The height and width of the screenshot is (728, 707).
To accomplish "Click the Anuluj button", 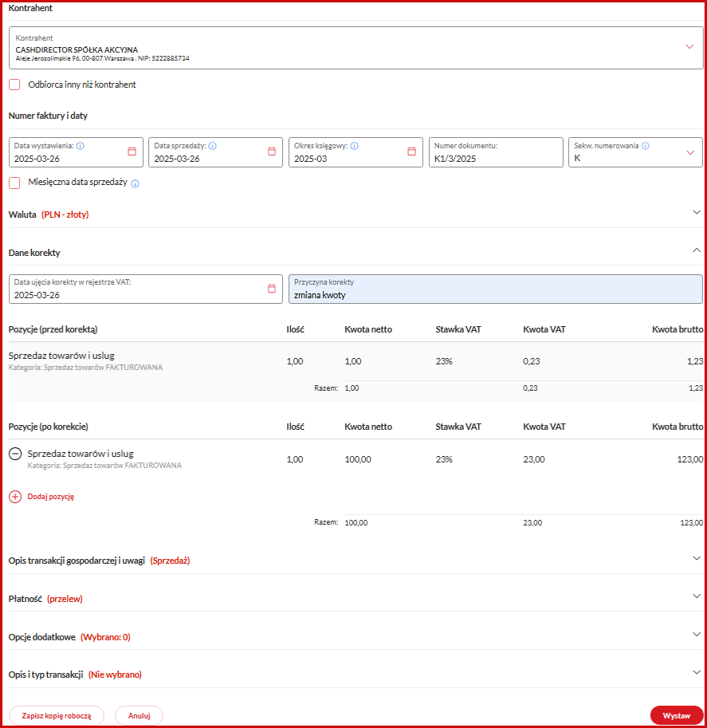I will point(139,715).
